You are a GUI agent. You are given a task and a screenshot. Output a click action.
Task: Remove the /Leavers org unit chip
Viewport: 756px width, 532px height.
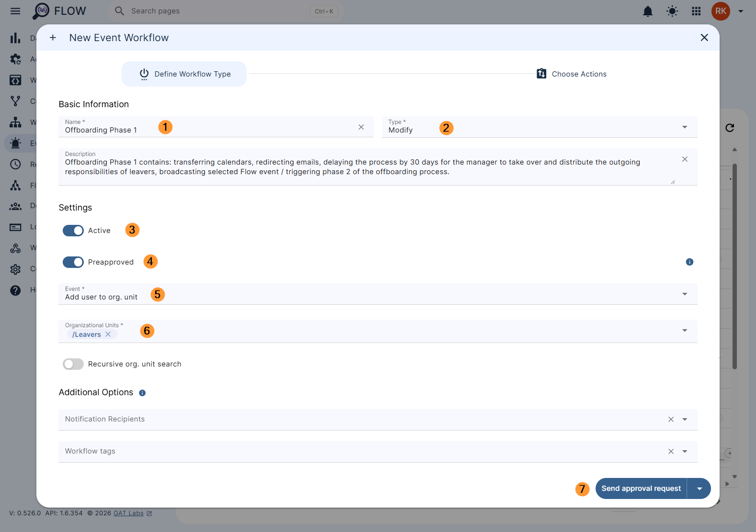108,334
